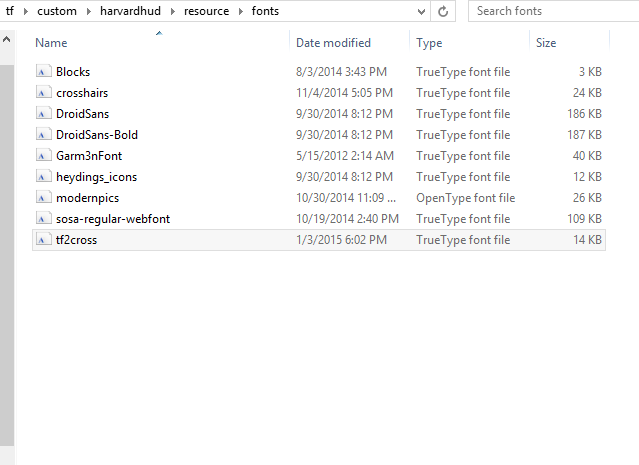The image size is (639, 465).
Task: Go to the tf folder in breadcrumb
Action: point(10,11)
